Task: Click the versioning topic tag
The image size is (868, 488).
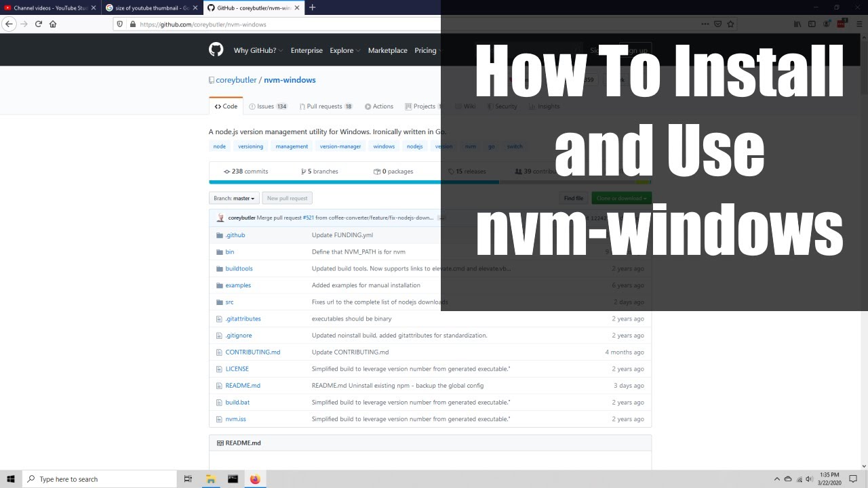Action: pyautogui.click(x=251, y=146)
